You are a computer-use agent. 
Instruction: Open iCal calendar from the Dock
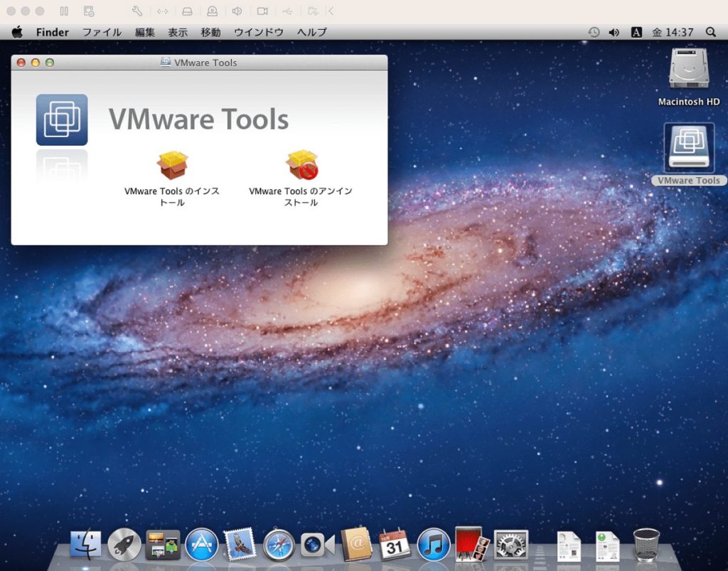click(395, 543)
